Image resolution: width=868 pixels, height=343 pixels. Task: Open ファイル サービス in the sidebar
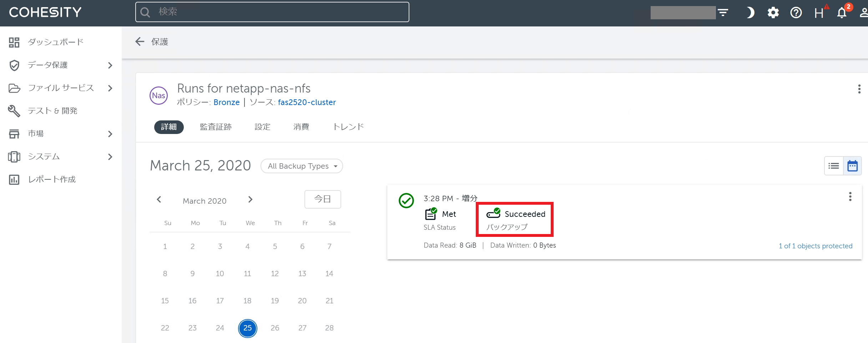(61, 88)
